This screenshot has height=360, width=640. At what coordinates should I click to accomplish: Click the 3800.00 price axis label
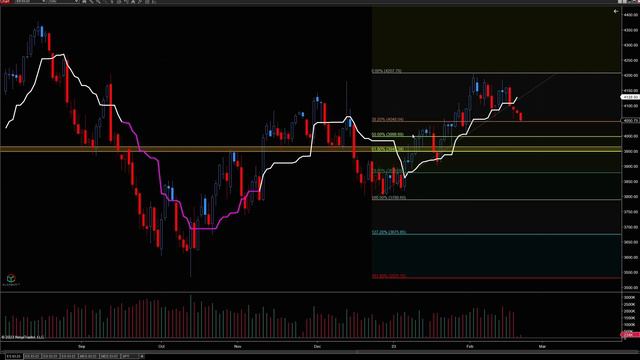(631, 197)
